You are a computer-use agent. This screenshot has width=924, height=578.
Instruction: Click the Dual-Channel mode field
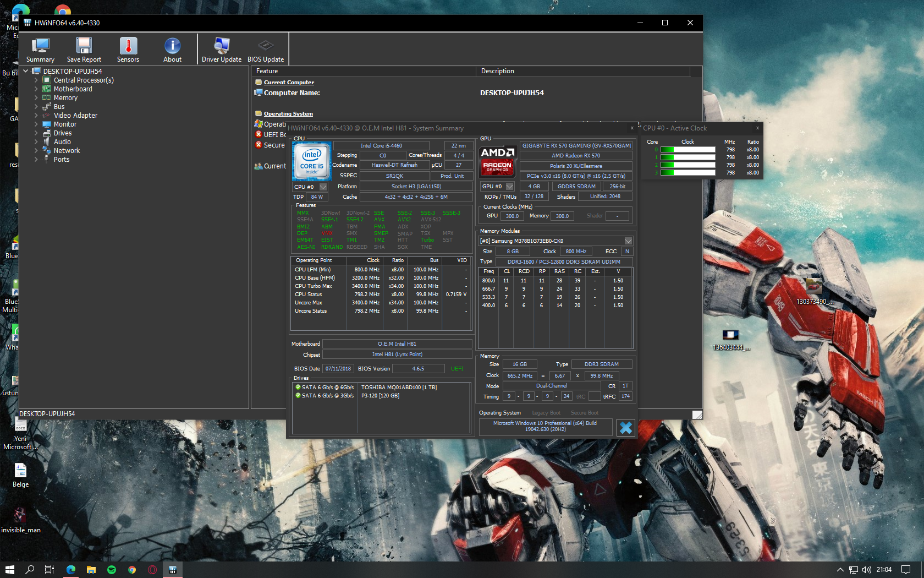pos(552,386)
